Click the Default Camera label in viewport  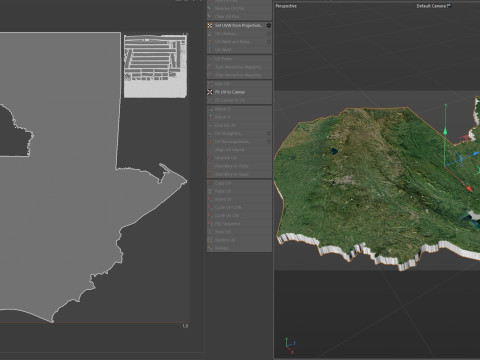coord(433,6)
